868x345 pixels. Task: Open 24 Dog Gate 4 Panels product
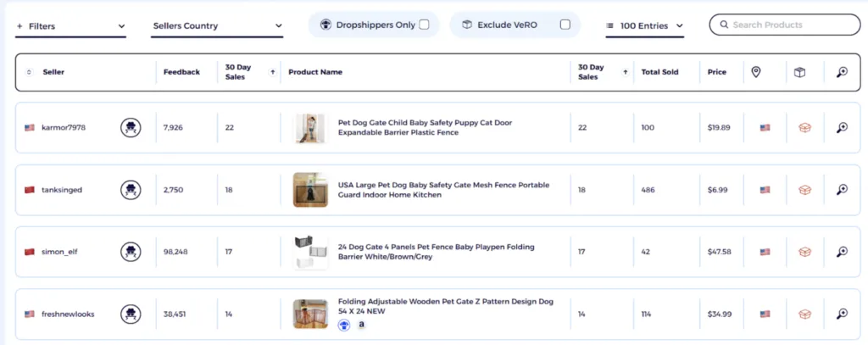437,252
